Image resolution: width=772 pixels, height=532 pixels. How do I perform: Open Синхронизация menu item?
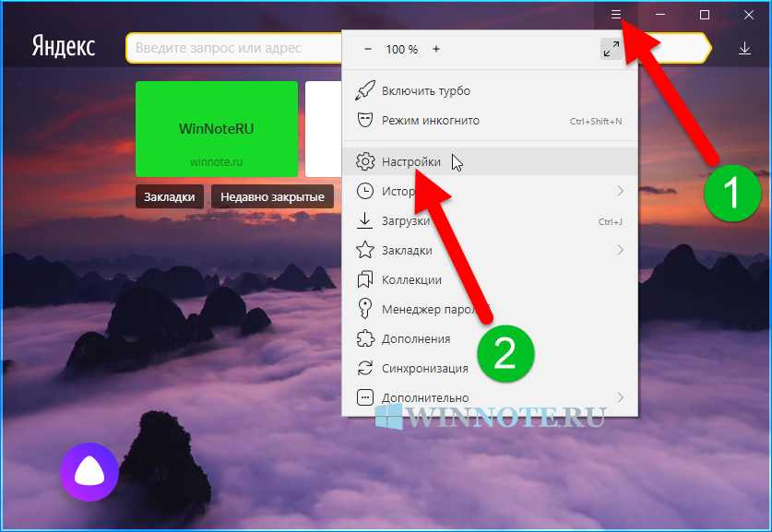[490, 369]
